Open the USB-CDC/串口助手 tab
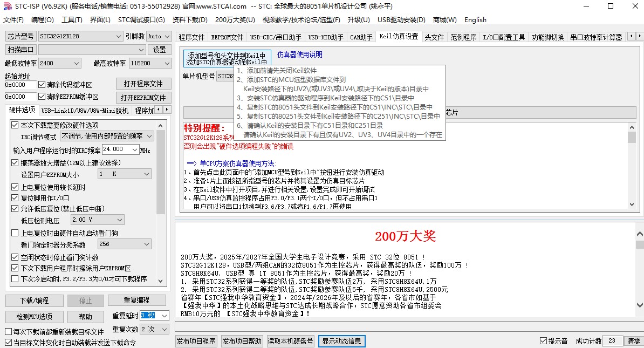 coord(276,37)
